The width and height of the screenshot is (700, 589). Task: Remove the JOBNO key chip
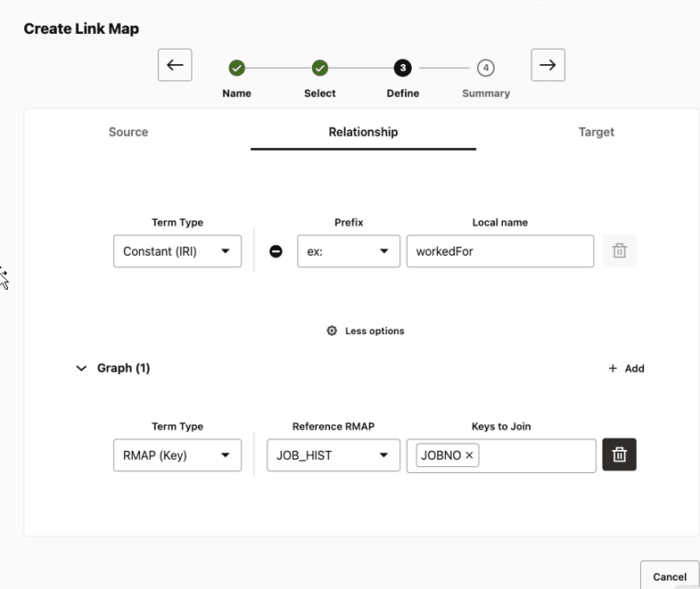point(469,455)
